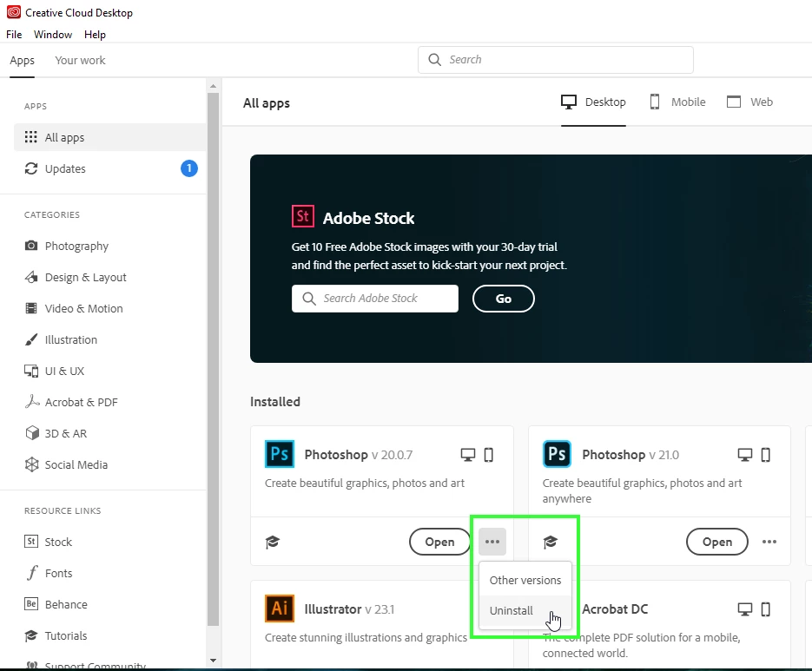This screenshot has width=812, height=671.
Task: Open tutorials icon for Photoshop v 20.0.7
Action: pyautogui.click(x=273, y=542)
